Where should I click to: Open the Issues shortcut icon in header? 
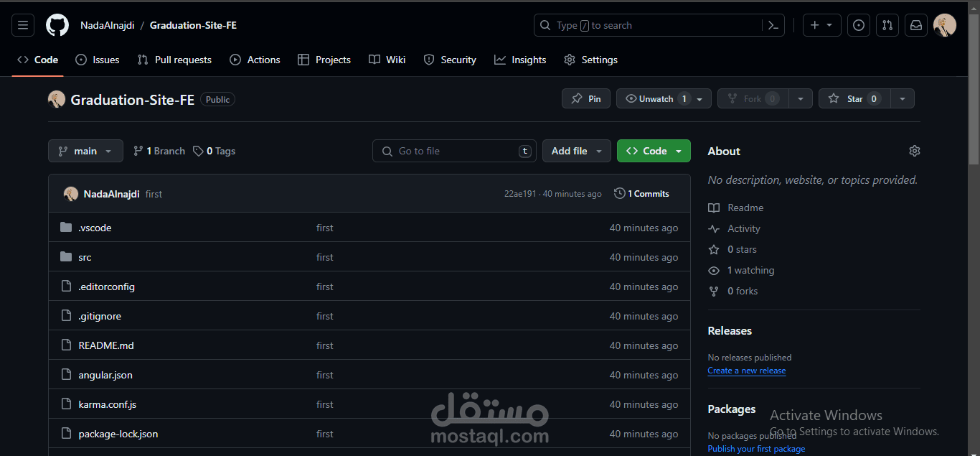pos(859,25)
